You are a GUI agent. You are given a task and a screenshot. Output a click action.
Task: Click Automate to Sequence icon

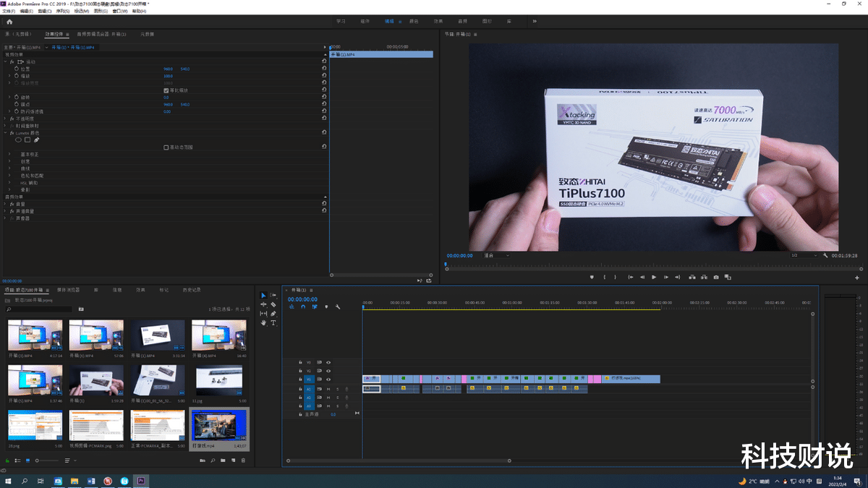[x=203, y=461]
